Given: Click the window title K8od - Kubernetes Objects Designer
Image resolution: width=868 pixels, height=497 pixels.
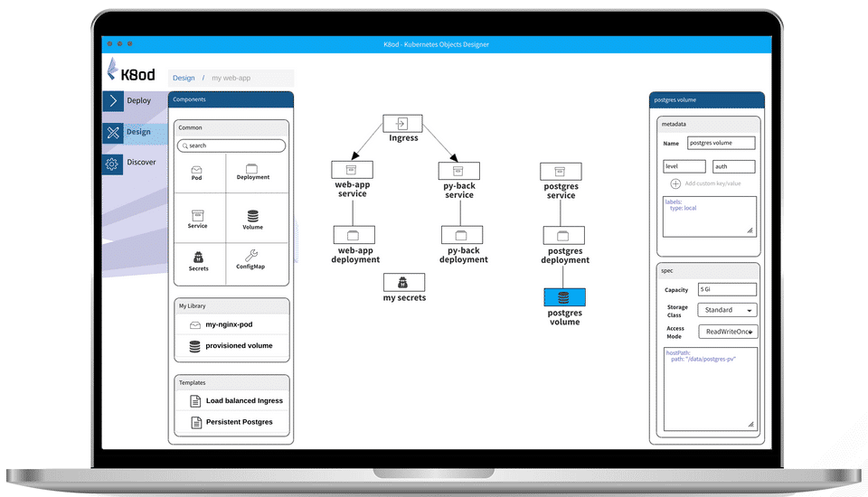Looking at the screenshot, I should (436, 45).
